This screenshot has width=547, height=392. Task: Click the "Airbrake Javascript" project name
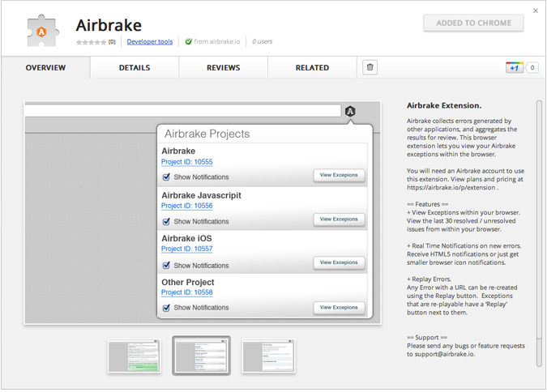(201, 195)
